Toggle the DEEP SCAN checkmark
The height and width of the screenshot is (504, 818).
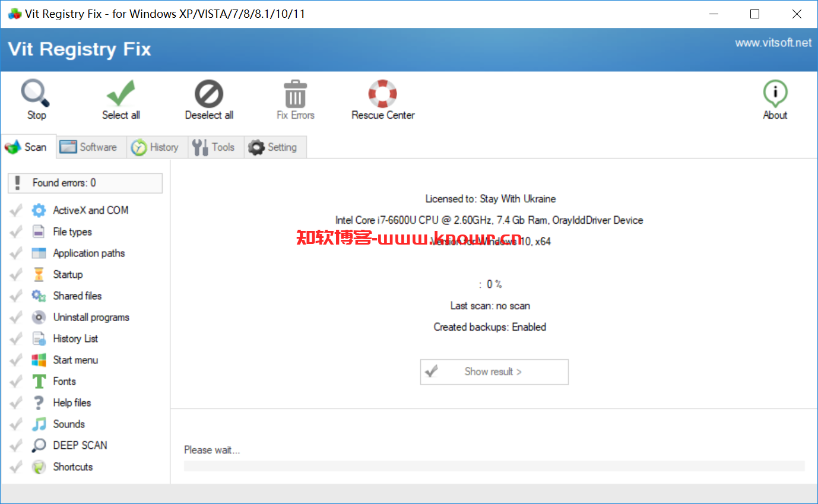[x=17, y=445]
